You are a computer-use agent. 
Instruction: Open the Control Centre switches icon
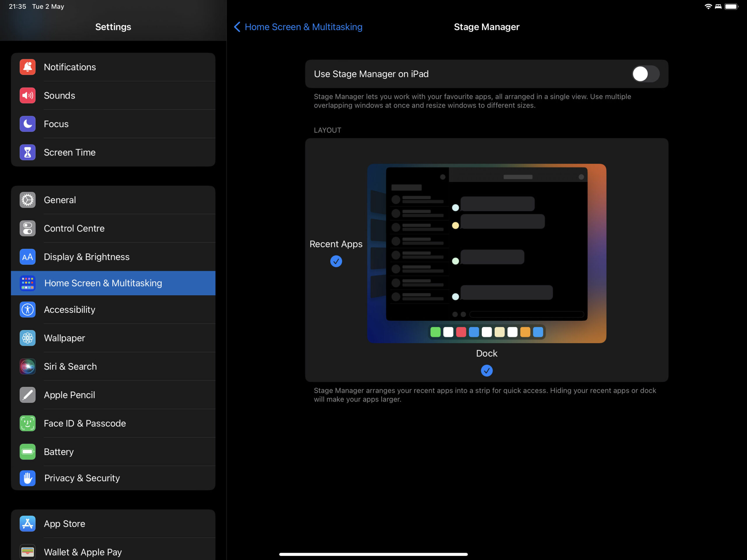pyautogui.click(x=27, y=228)
